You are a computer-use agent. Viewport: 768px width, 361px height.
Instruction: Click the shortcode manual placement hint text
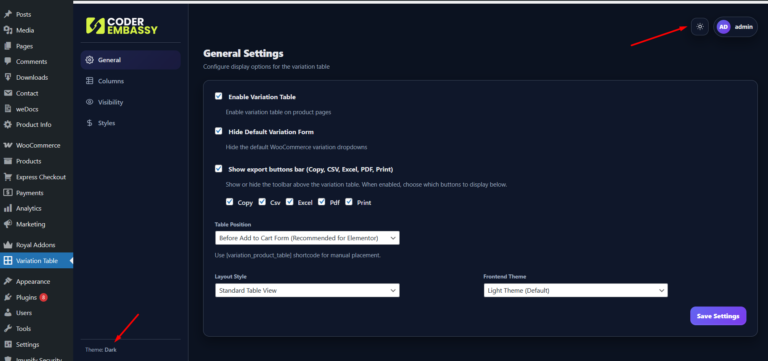tap(297, 256)
